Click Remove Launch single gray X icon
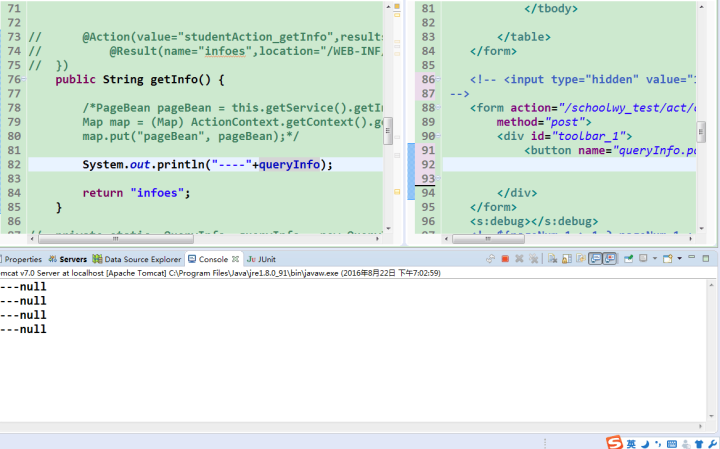This screenshot has height=449, width=720. coord(519,259)
